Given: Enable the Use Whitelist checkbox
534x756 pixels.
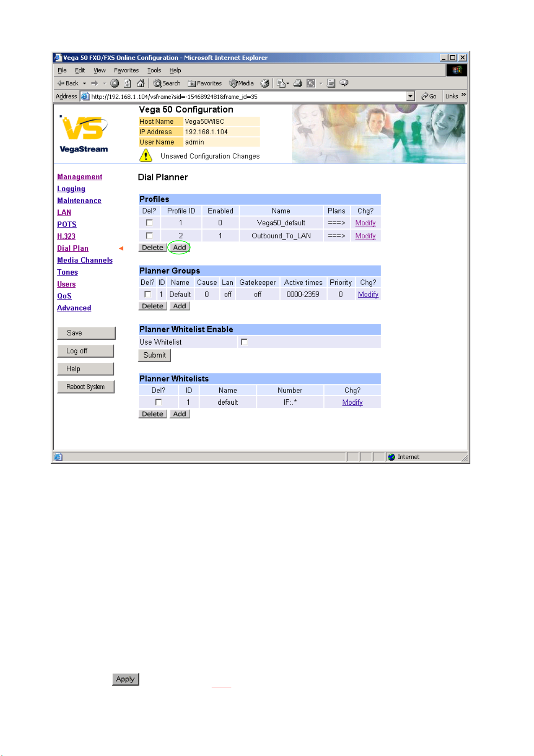Looking at the screenshot, I should 244,342.
